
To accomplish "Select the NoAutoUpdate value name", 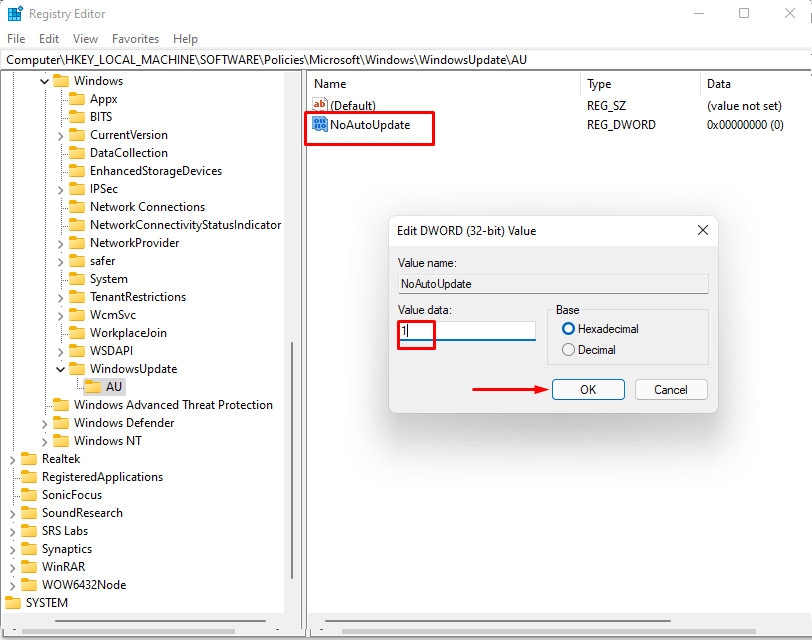I will (x=370, y=125).
